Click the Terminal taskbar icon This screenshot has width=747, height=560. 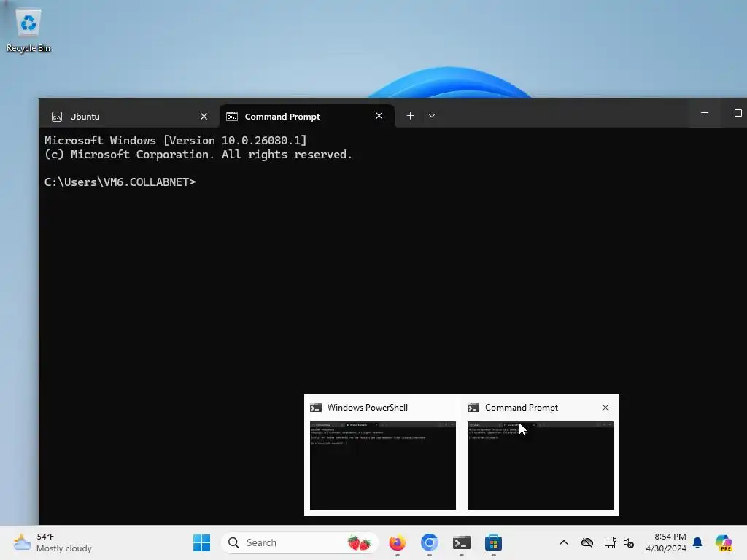(x=462, y=542)
